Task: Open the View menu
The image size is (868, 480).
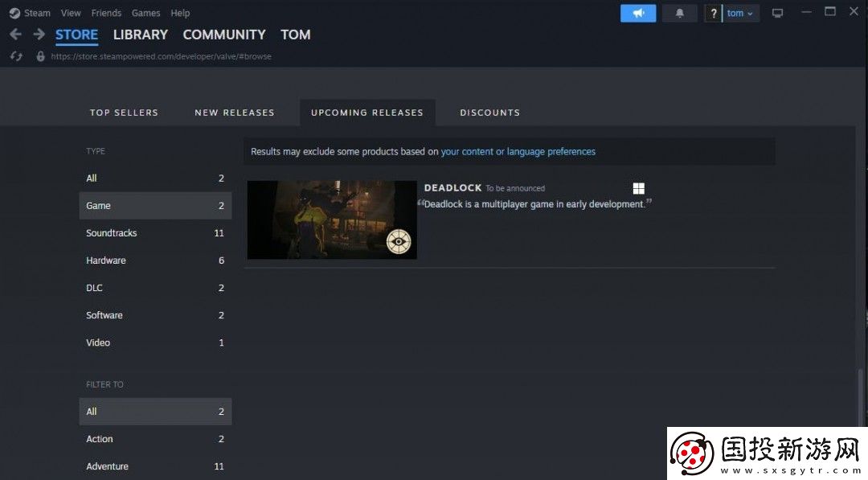Action: (x=71, y=13)
